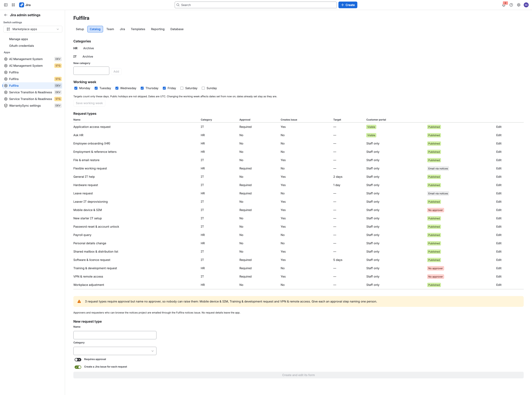This screenshot has width=532, height=395.
Task: Open the Templates tab
Action: pyautogui.click(x=138, y=29)
